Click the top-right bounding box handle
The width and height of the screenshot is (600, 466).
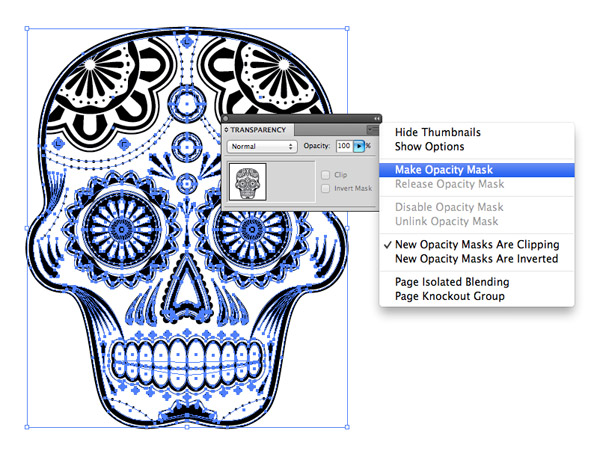point(347,29)
